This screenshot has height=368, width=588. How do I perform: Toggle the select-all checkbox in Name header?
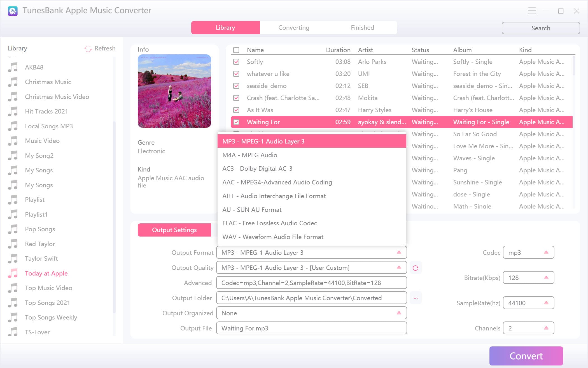236,50
